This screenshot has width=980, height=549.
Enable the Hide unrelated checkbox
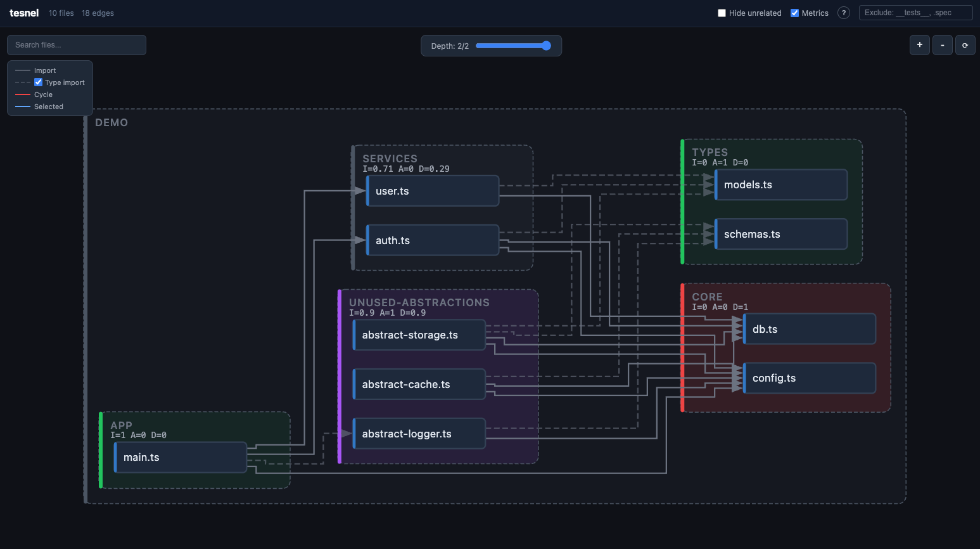722,13
